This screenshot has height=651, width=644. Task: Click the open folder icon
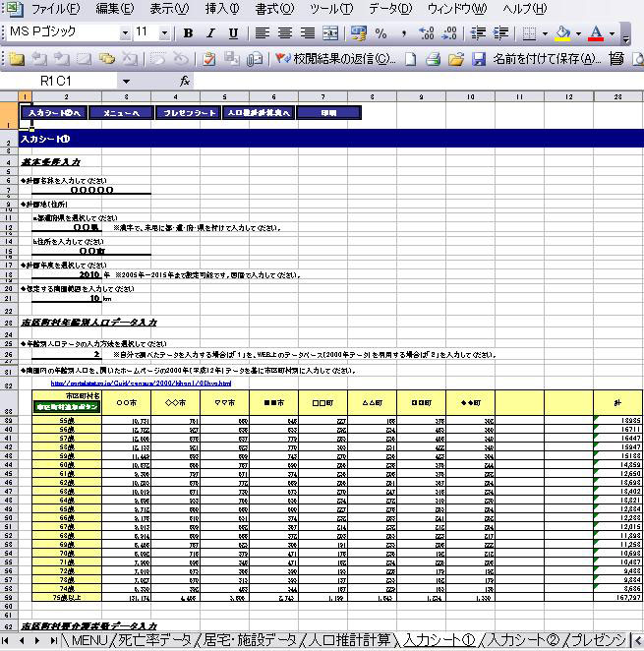[455, 59]
